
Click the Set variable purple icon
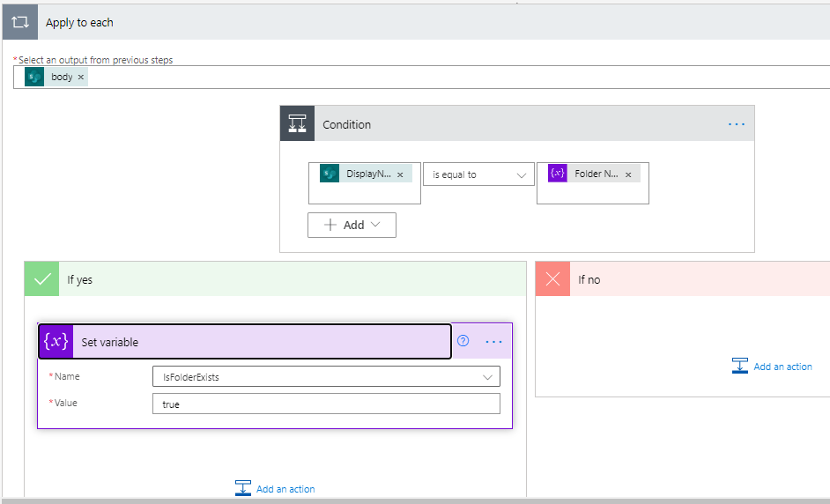point(56,342)
